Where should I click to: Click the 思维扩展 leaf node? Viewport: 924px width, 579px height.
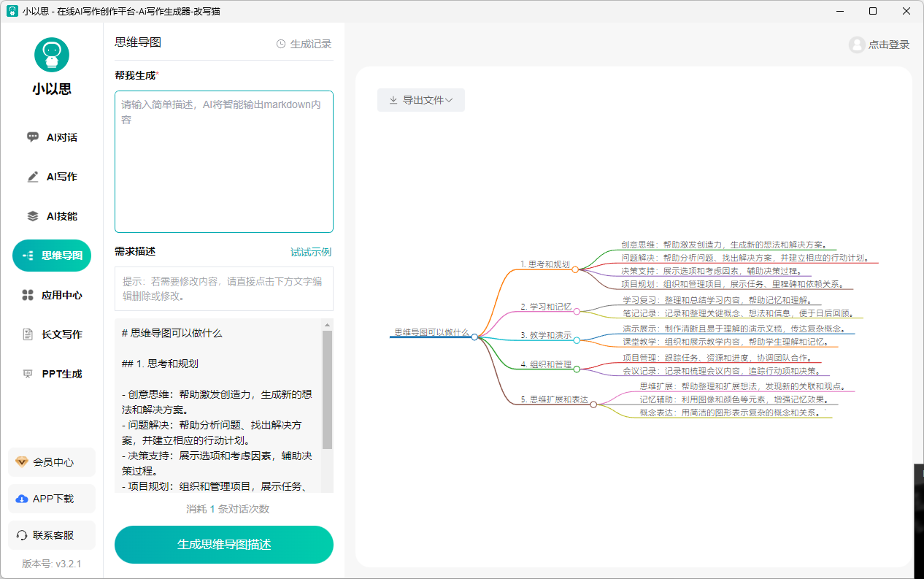pos(742,386)
